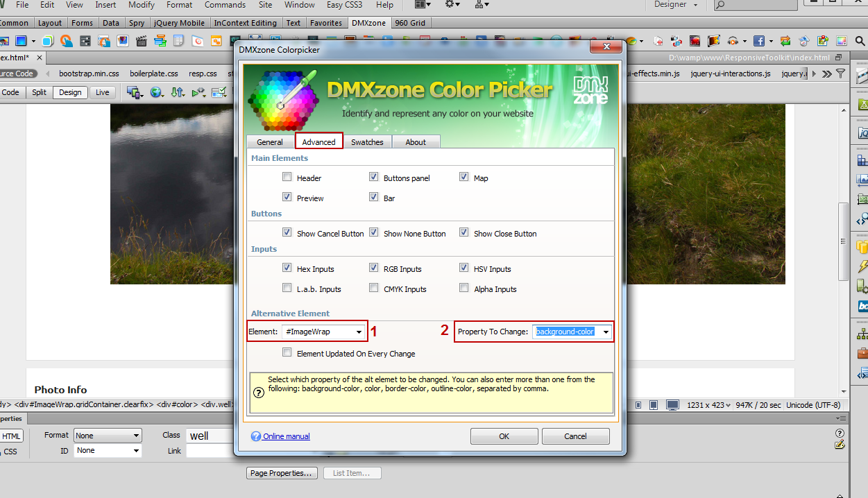Viewport: 868px width, 498px height.
Task: Click the film strip video icon in toolbar
Action: click(695, 41)
